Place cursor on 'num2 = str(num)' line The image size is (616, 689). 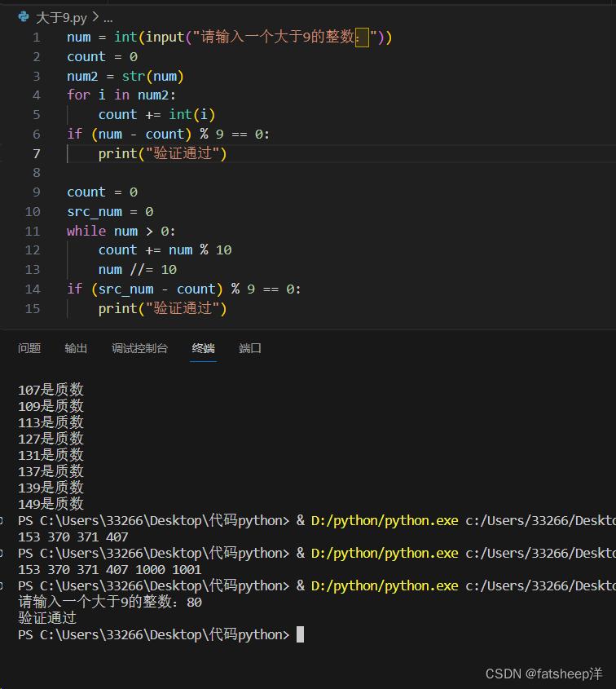[125, 77]
